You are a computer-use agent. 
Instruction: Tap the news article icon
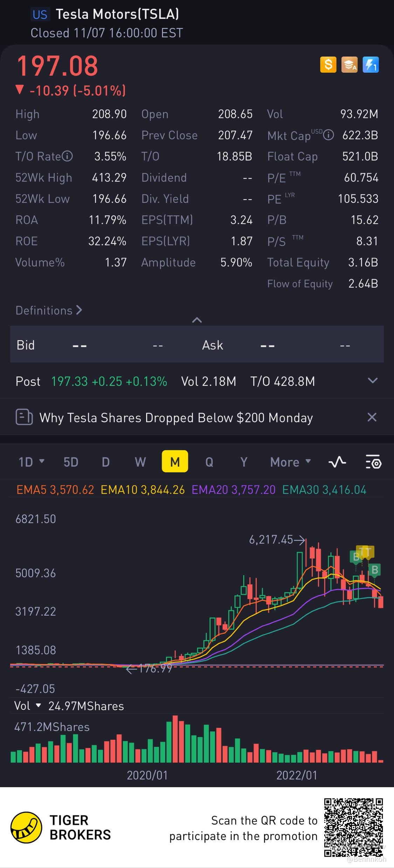point(24,417)
